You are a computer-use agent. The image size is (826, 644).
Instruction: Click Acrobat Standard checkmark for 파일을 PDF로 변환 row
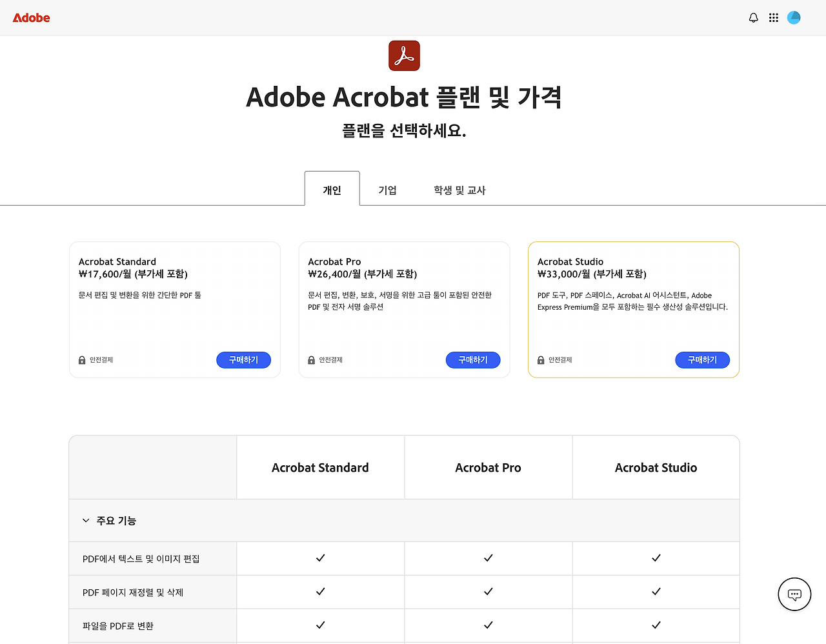(320, 625)
